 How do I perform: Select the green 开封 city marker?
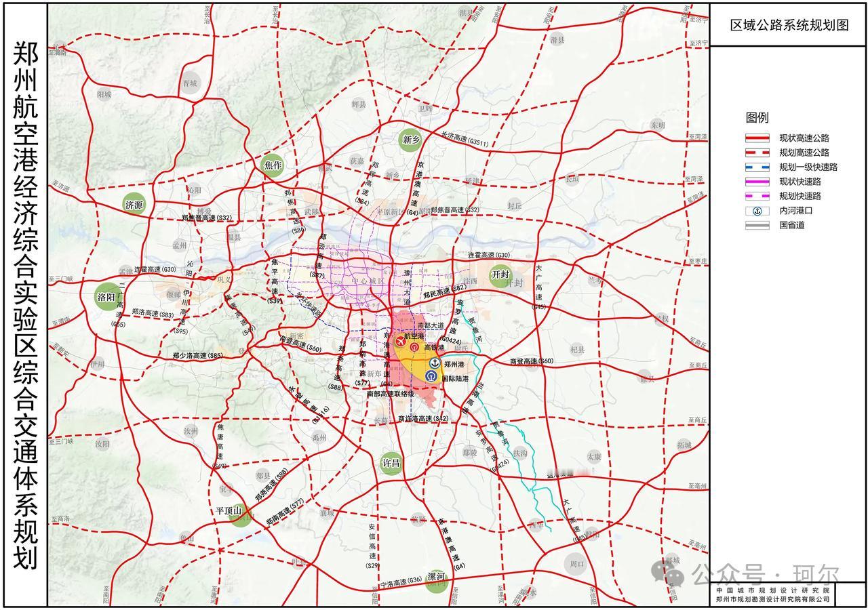click(500, 274)
